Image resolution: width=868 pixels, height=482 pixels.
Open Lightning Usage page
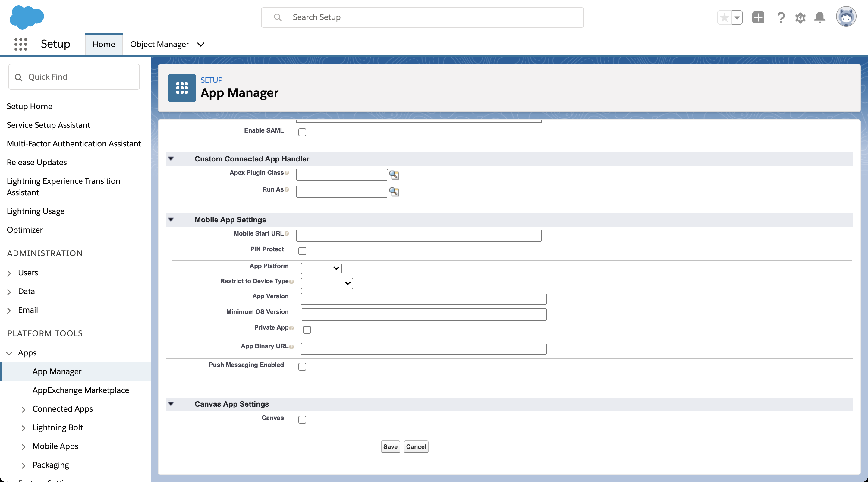click(36, 211)
